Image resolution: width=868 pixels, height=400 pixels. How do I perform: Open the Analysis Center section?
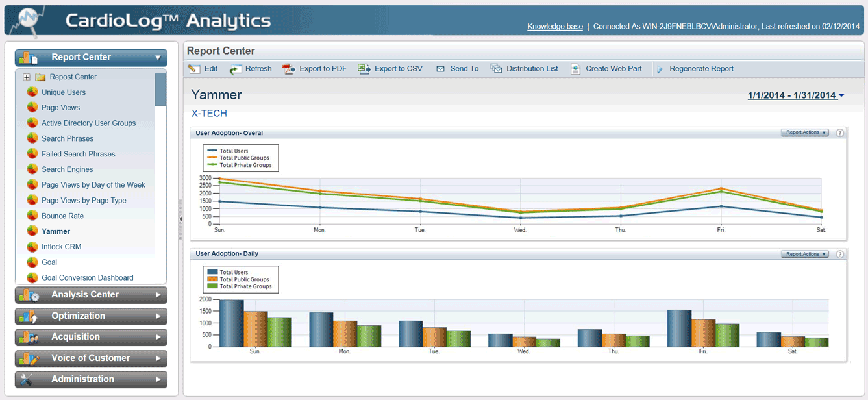point(91,295)
